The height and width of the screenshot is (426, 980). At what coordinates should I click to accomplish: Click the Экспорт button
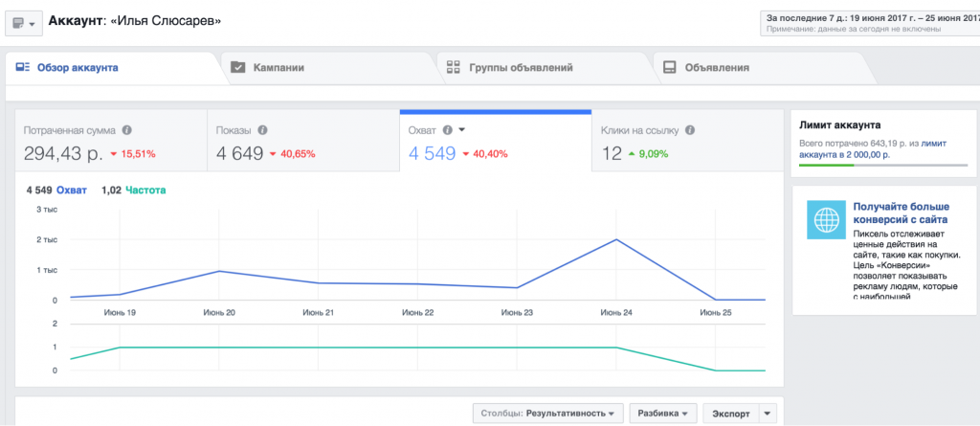pos(727,414)
